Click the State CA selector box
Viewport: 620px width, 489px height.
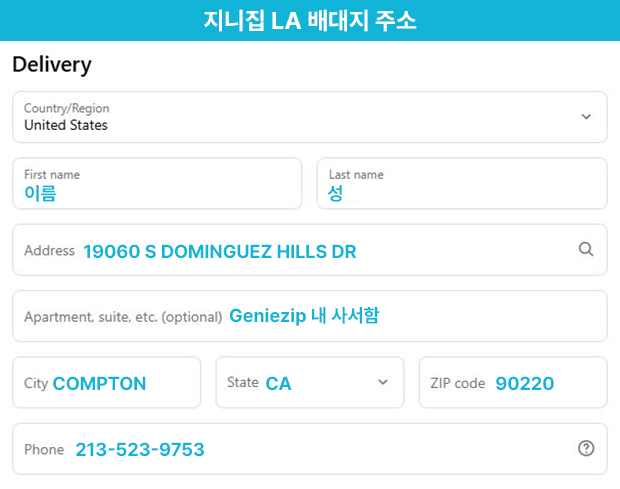pos(310,382)
